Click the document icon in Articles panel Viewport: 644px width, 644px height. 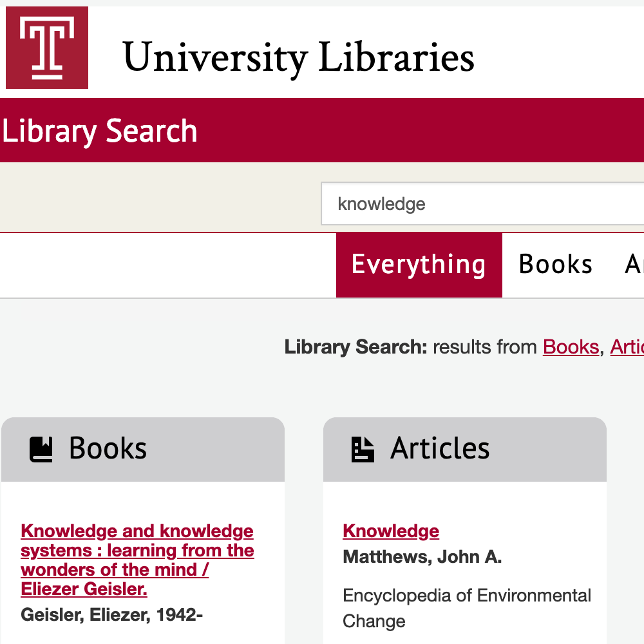click(x=363, y=450)
